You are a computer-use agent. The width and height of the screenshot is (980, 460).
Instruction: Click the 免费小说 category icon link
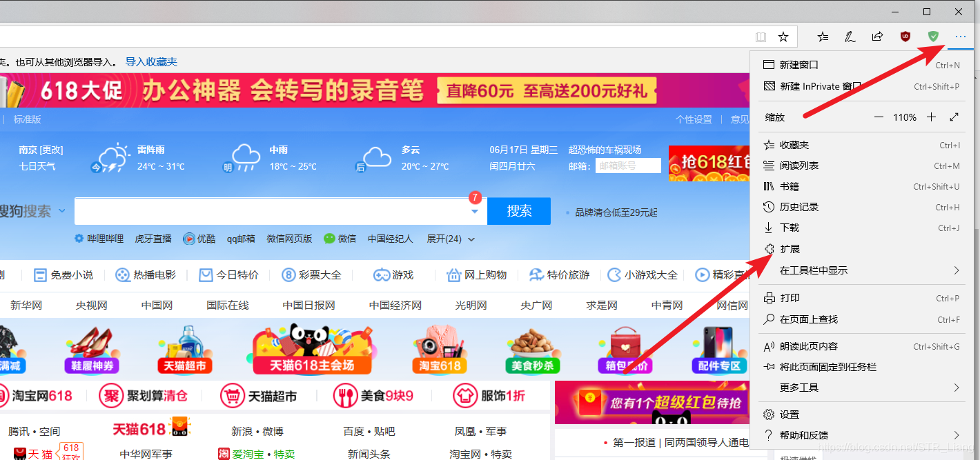coord(63,275)
